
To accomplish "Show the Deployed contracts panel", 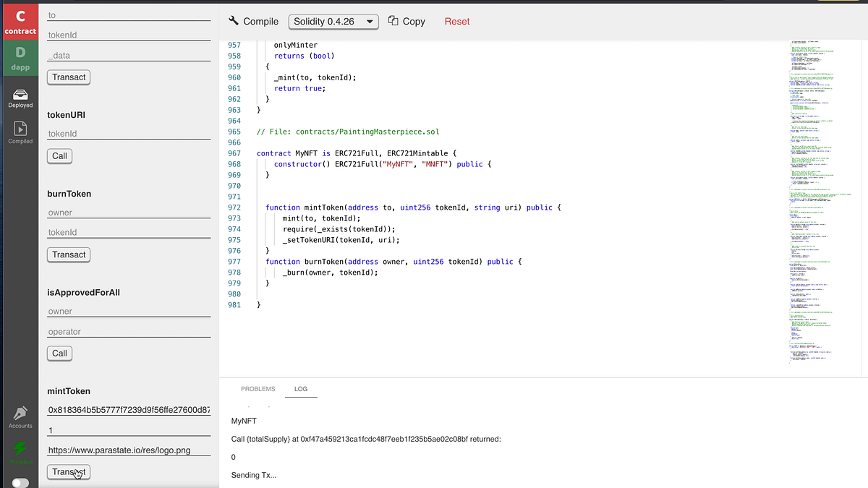I will pyautogui.click(x=20, y=95).
